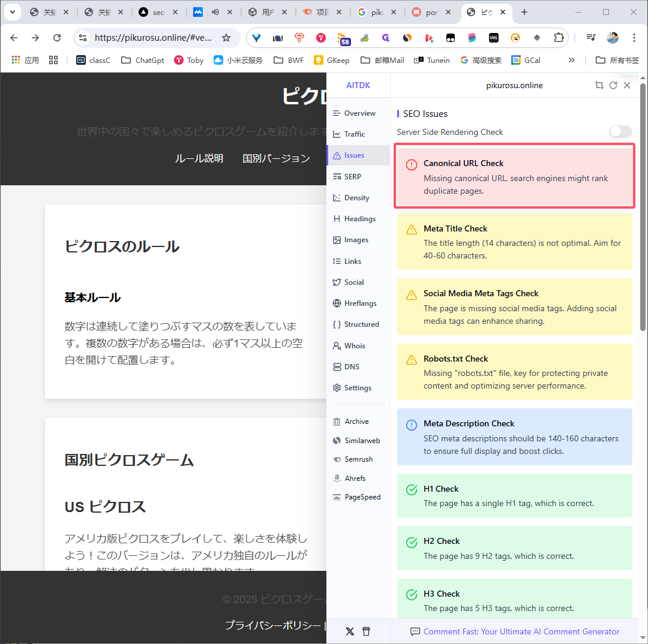This screenshot has height=644, width=648.
Task: Open the 所有书签 all bookmarks folder
Action: pyautogui.click(x=617, y=61)
